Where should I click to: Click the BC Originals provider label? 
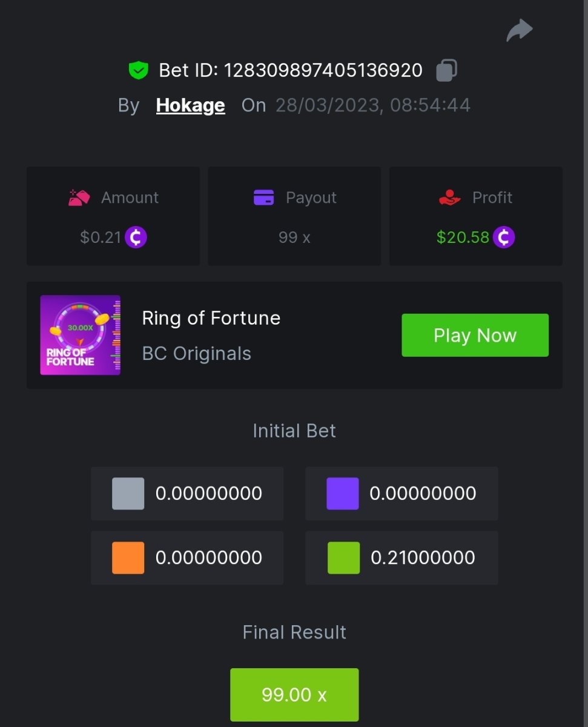coord(196,353)
